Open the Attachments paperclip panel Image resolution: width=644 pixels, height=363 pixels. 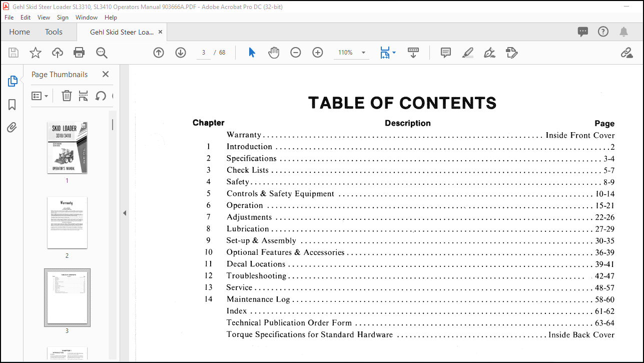13,128
